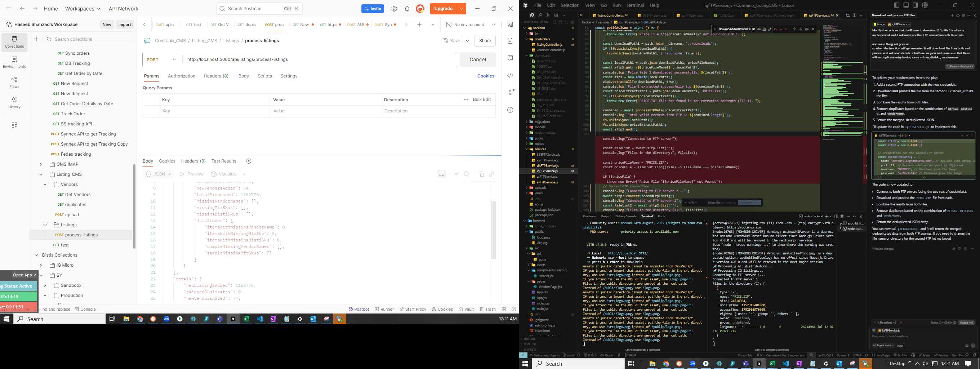Screen dimensions: 980x369
Task: Toggle regular expression in find widget
Action: pyautogui.click(x=770, y=29)
